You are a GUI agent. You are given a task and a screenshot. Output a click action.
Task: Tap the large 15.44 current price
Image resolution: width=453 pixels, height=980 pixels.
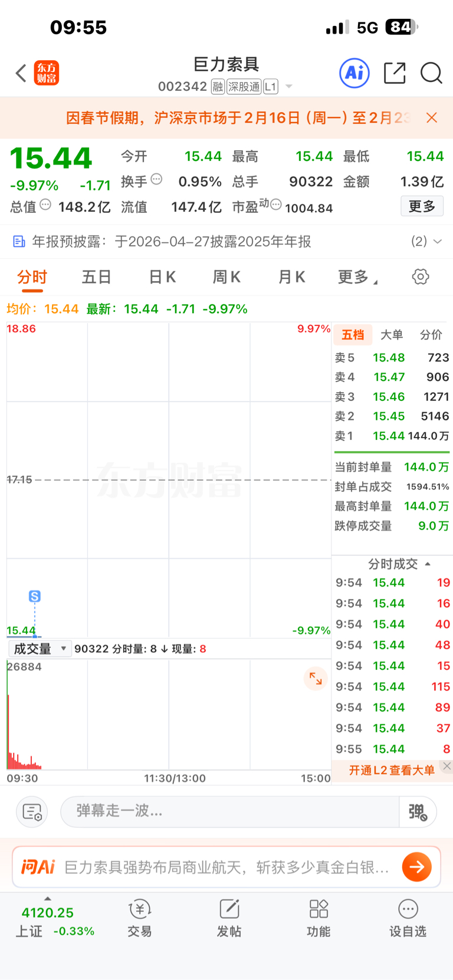[51, 158]
